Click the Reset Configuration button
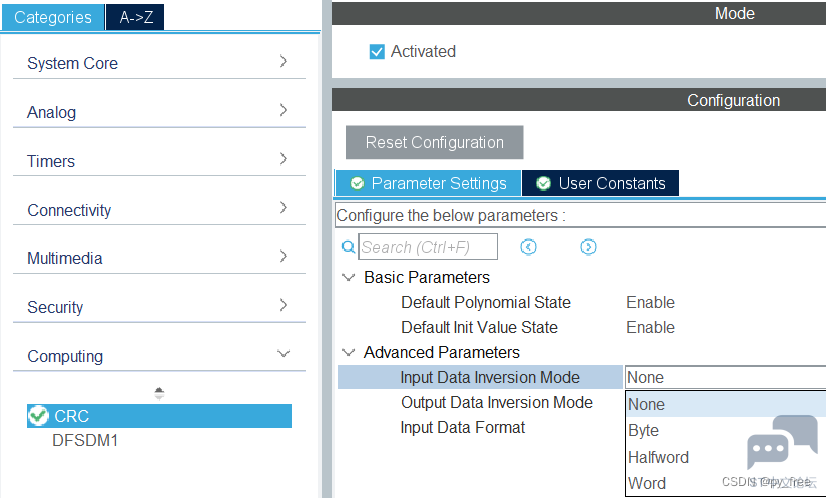This screenshot has height=498, width=826. (435, 142)
